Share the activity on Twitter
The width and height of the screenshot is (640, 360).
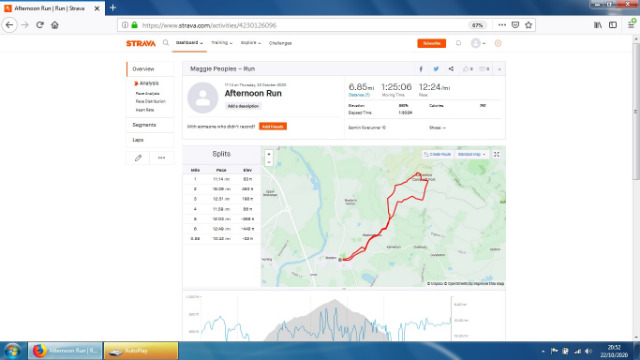click(x=436, y=69)
